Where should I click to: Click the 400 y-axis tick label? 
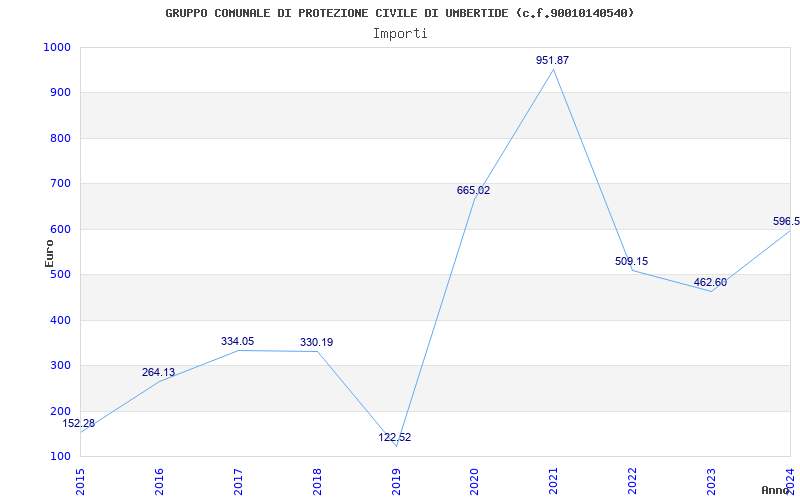60,320
